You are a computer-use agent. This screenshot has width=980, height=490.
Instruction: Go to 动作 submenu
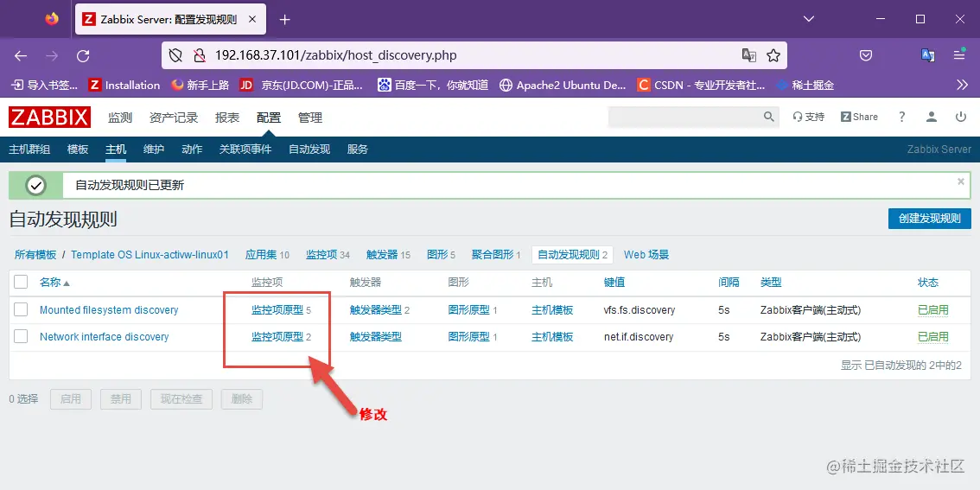pos(192,150)
